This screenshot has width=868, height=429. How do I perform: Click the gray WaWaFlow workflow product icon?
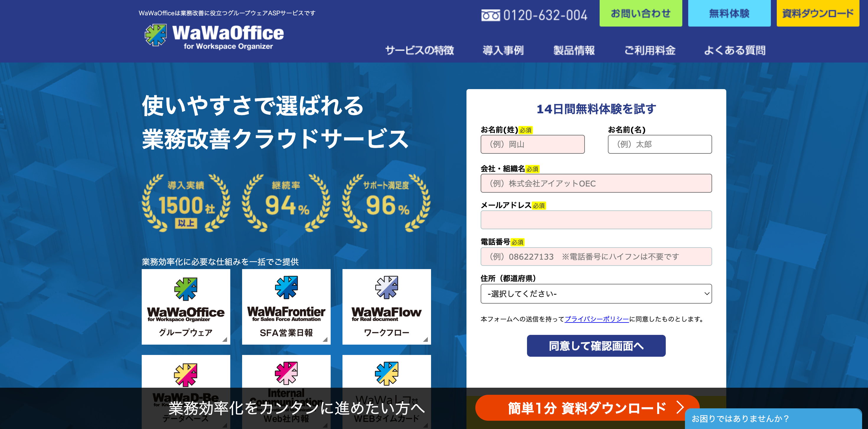click(x=386, y=287)
